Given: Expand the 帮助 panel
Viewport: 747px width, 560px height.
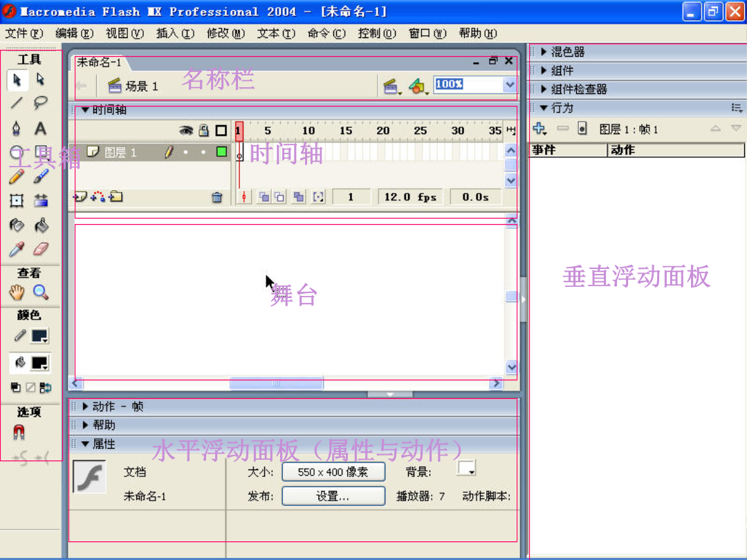Looking at the screenshot, I should coord(85,424).
